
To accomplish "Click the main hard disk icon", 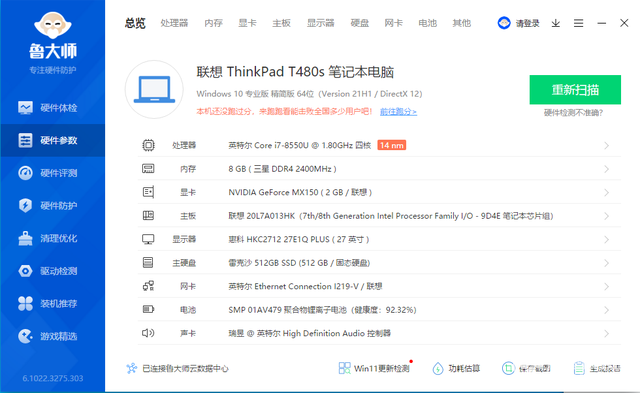I will pos(148,262).
